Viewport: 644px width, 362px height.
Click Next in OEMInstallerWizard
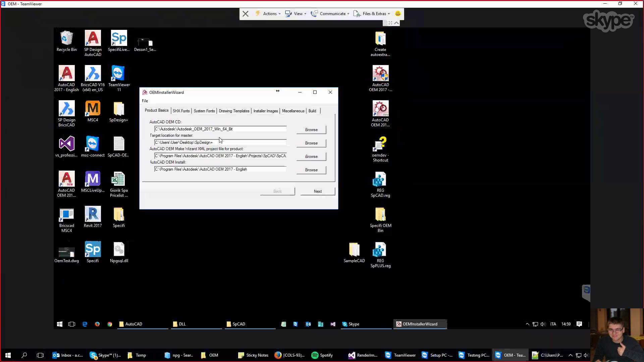click(x=318, y=191)
